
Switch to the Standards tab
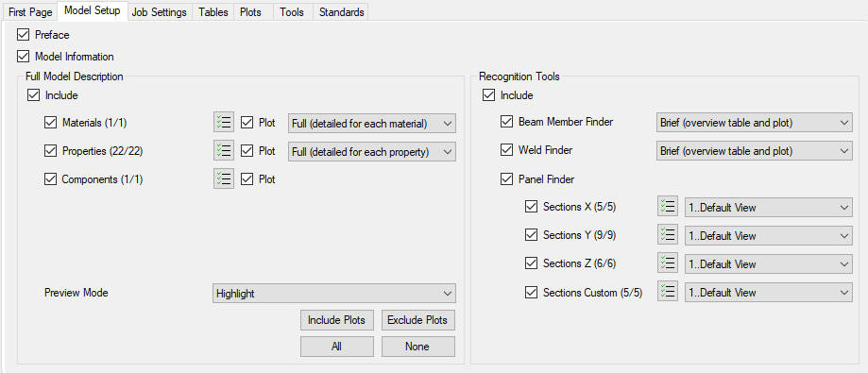coord(342,11)
